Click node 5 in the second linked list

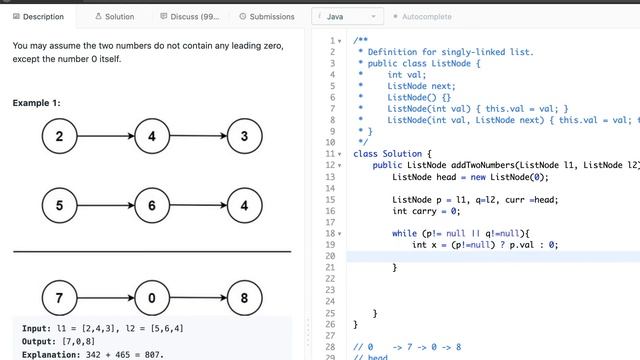[x=60, y=205]
